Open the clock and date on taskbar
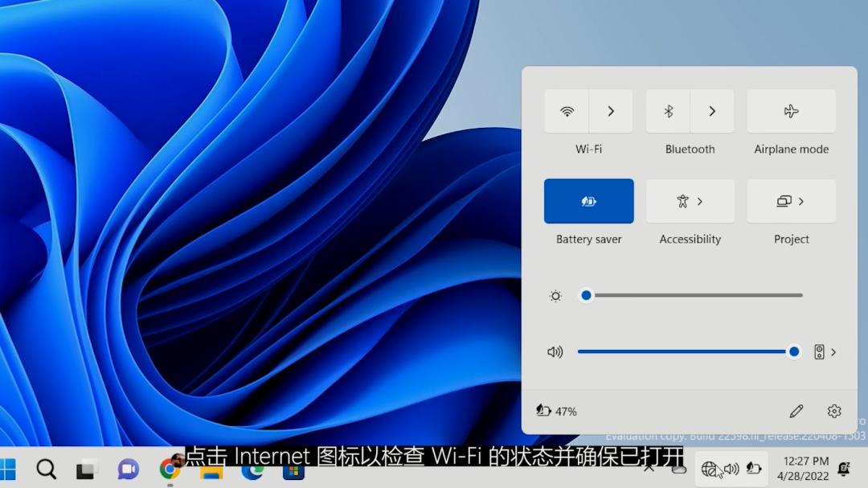Viewport: 868px width, 488px height. tap(805, 468)
